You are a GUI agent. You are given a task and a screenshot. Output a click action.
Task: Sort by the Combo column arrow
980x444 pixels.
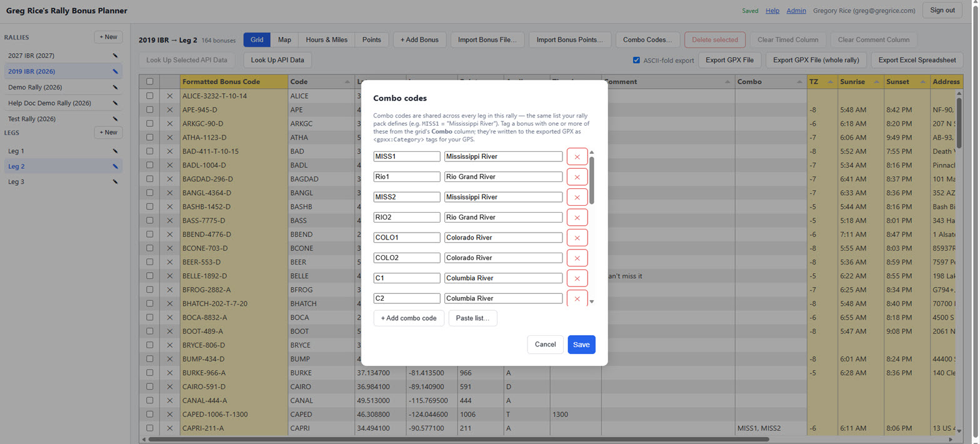801,82
